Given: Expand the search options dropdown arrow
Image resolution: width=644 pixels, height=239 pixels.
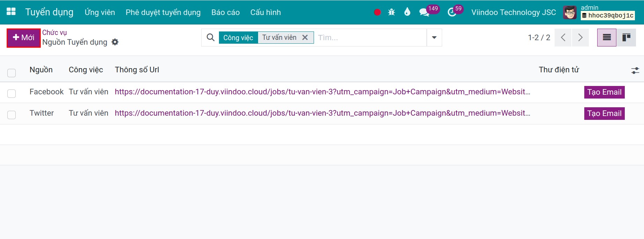Looking at the screenshot, I should [434, 37].
